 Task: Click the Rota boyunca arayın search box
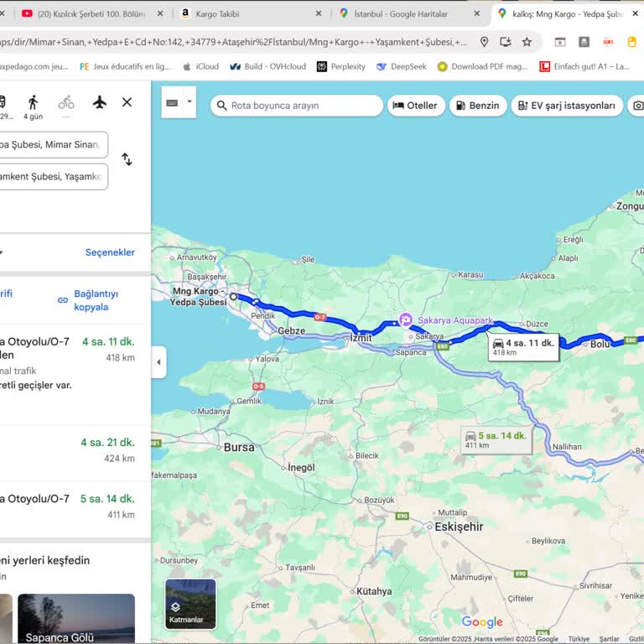(x=297, y=106)
